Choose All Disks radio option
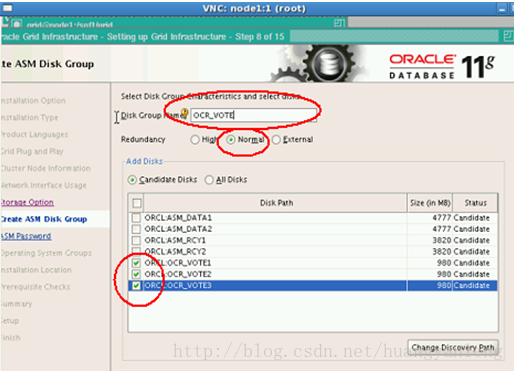Viewport: 514px width, 371px height. coord(209,180)
